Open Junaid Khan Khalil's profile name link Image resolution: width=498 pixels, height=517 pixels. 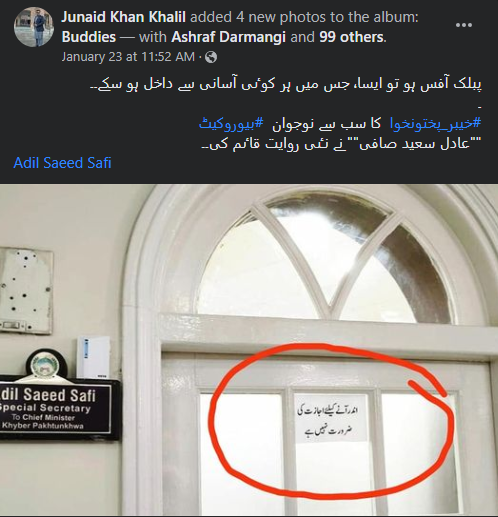coord(123,17)
